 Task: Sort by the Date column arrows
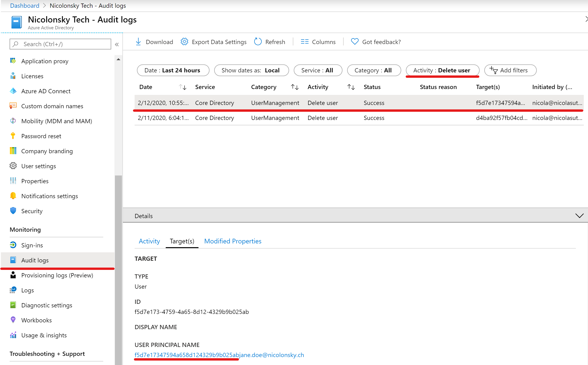183,87
